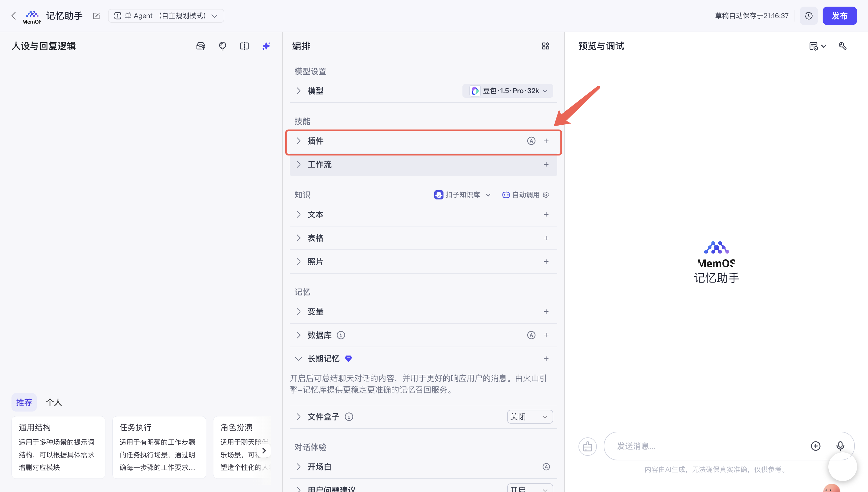Viewport: 868px width, 492px height.
Task: Open prompt ideas via the lightbulb icon
Action: tap(222, 46)
